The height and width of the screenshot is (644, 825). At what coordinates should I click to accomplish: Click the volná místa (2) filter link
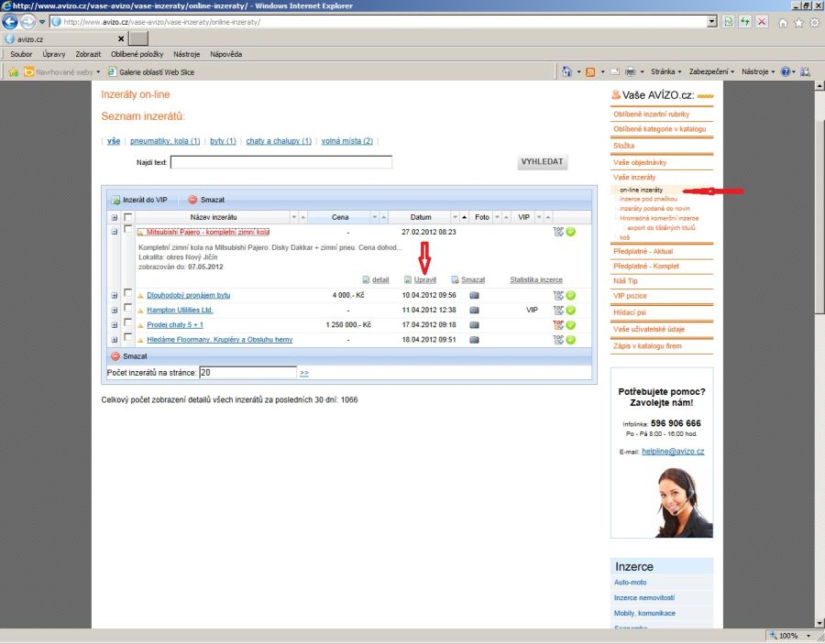(x=347, y=141)
